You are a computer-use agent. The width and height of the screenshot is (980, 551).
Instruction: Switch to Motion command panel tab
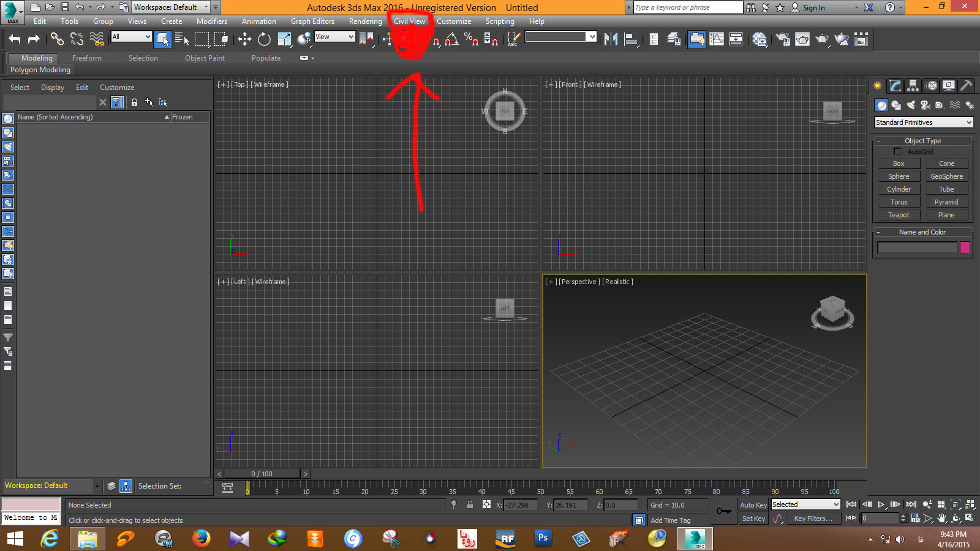(x=932, y=86)
